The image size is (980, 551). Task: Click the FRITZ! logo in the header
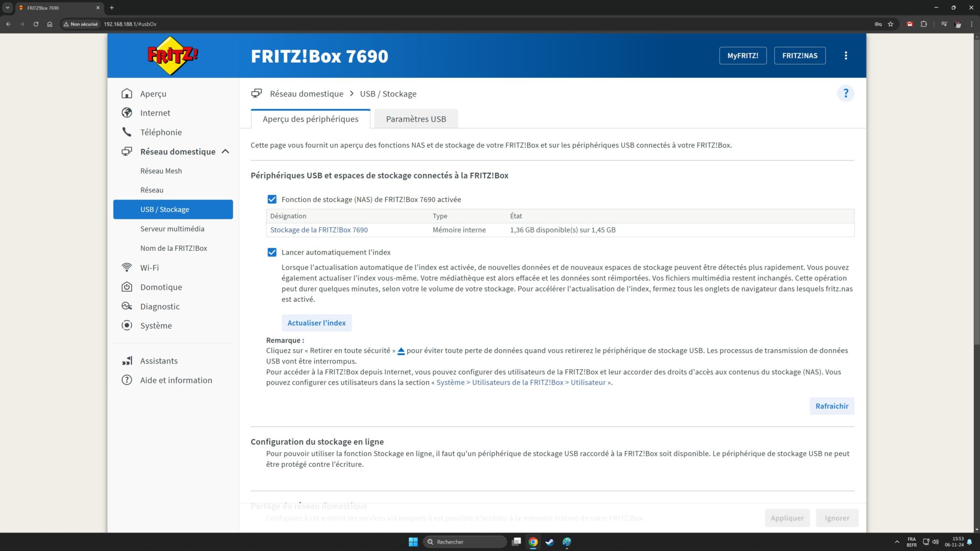[x=173, y=55]
